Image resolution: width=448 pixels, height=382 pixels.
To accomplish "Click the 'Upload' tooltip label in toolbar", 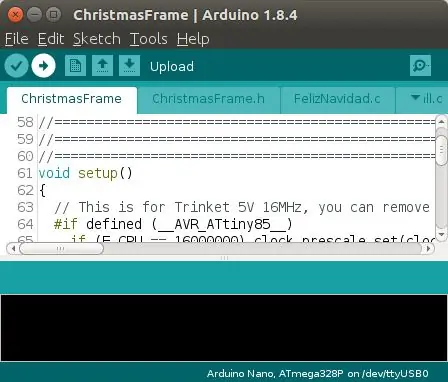I will 172,67.
